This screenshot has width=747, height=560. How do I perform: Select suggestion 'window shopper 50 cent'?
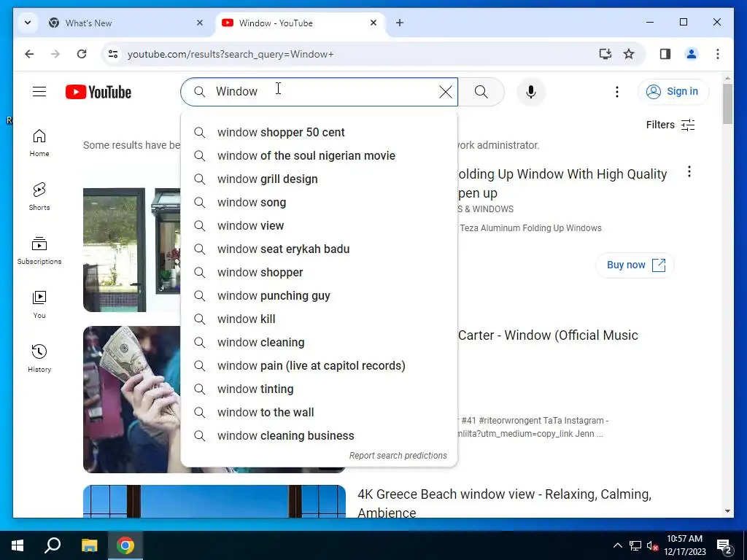point(320,133)
